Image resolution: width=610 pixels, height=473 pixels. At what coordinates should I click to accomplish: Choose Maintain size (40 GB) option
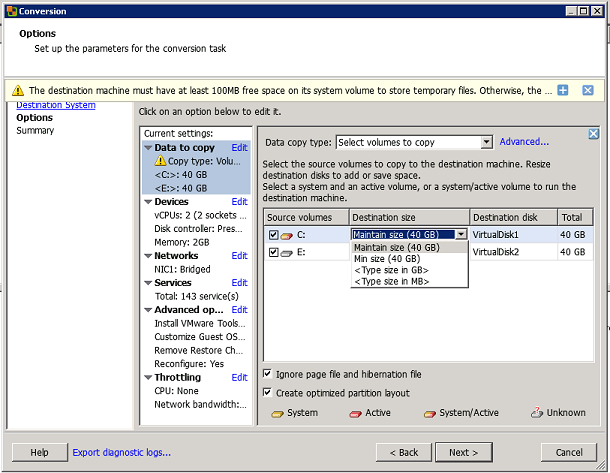coord(409,247)
